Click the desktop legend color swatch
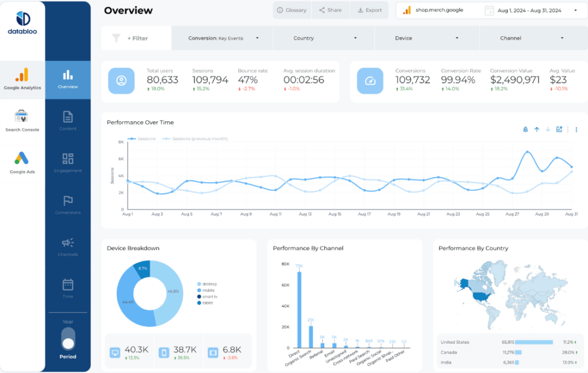Viewport: 588px width, 373px height. coord(199,284)
